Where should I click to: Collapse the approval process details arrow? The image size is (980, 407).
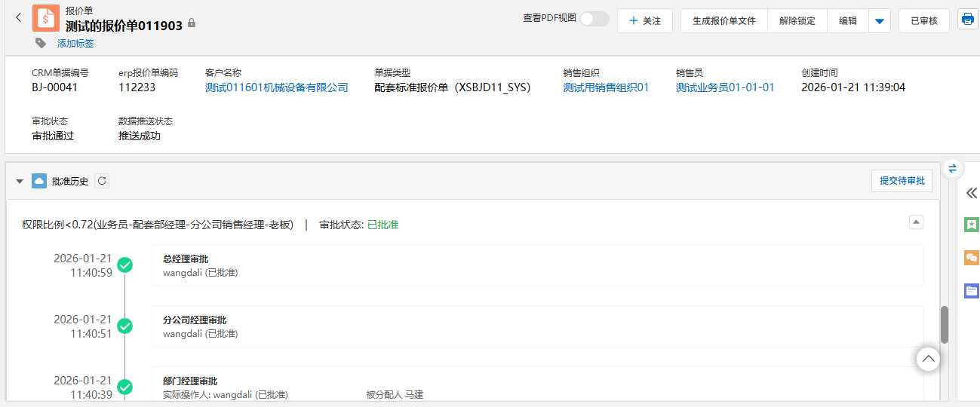[x=915, y=222]
